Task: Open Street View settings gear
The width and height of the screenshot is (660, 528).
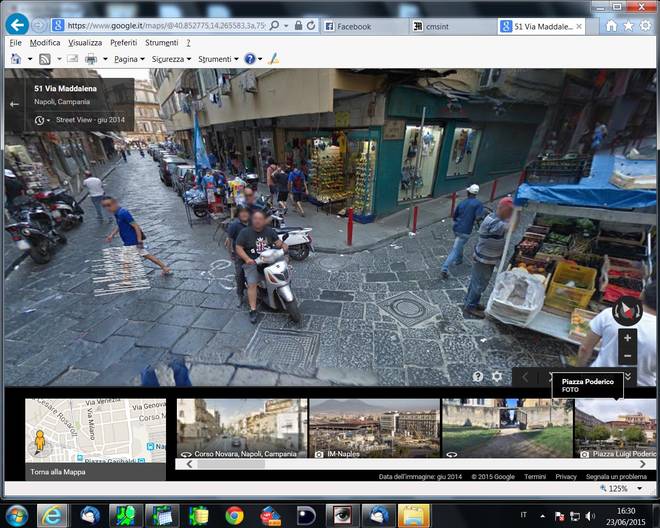Action: coord(497,377)
